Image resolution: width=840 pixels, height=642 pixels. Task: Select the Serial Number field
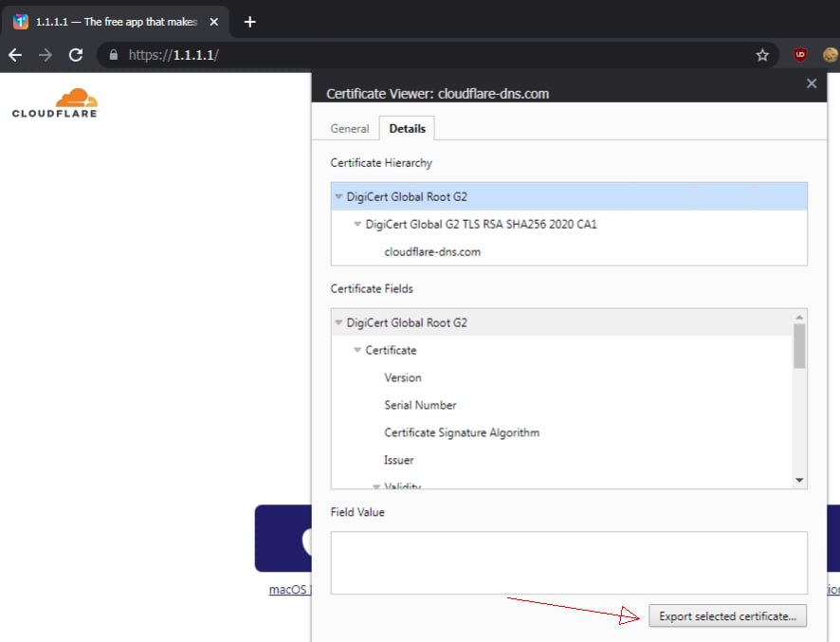(561, 405)
